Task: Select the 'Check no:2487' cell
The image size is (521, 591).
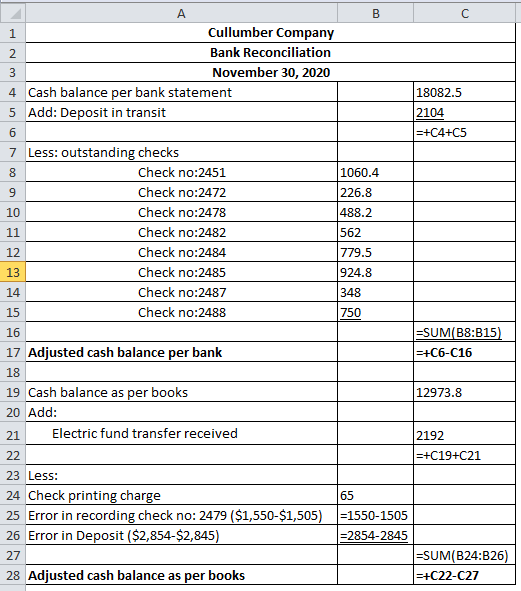Action: click(x=181, y=292)
